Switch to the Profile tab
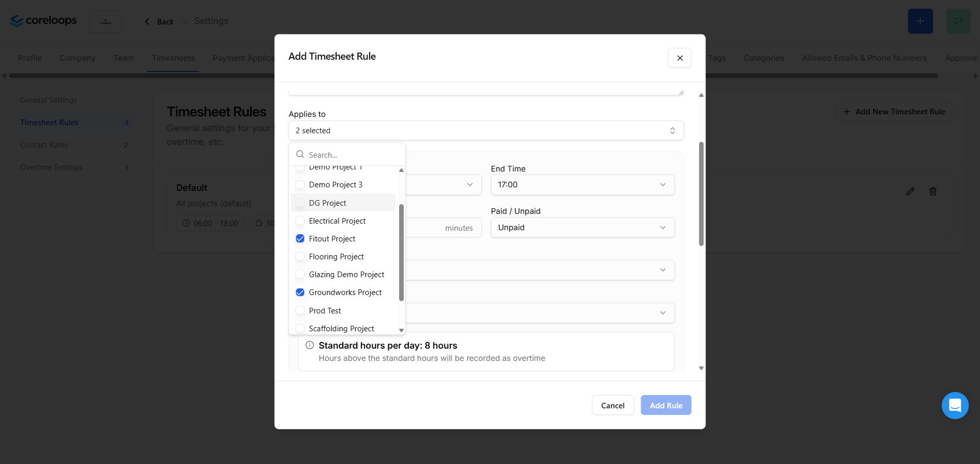 [x=30, y=58]
